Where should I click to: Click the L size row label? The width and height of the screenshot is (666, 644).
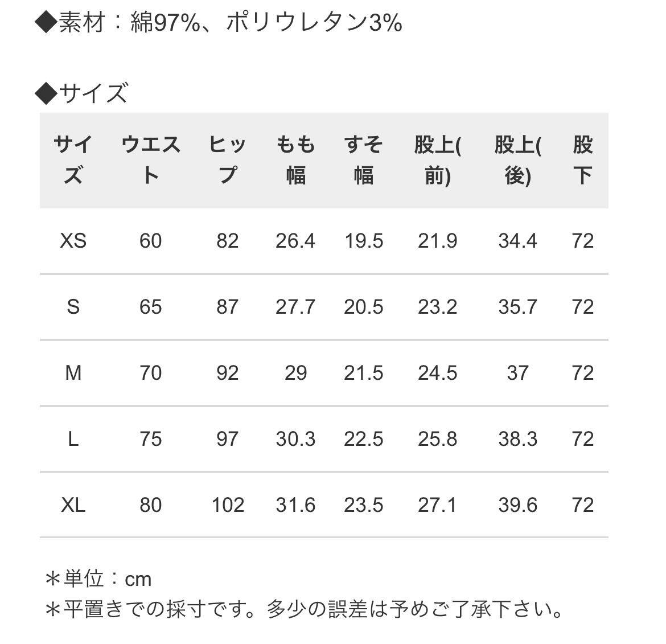coord(73,439)
